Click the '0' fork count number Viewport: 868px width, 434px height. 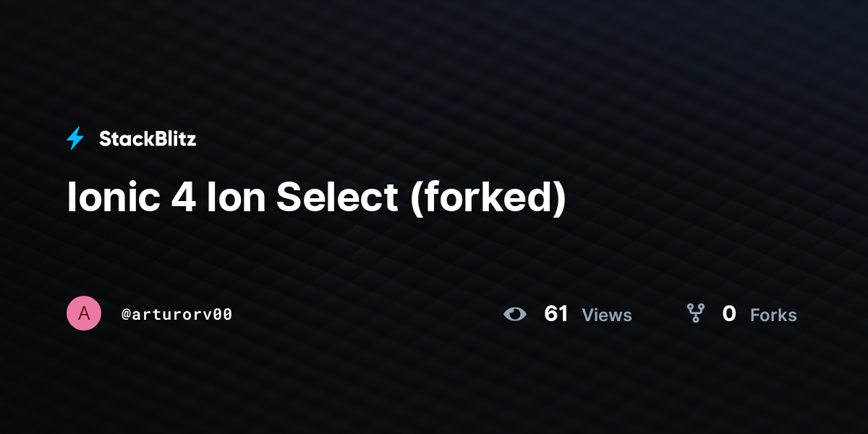(x=729, y=314)
